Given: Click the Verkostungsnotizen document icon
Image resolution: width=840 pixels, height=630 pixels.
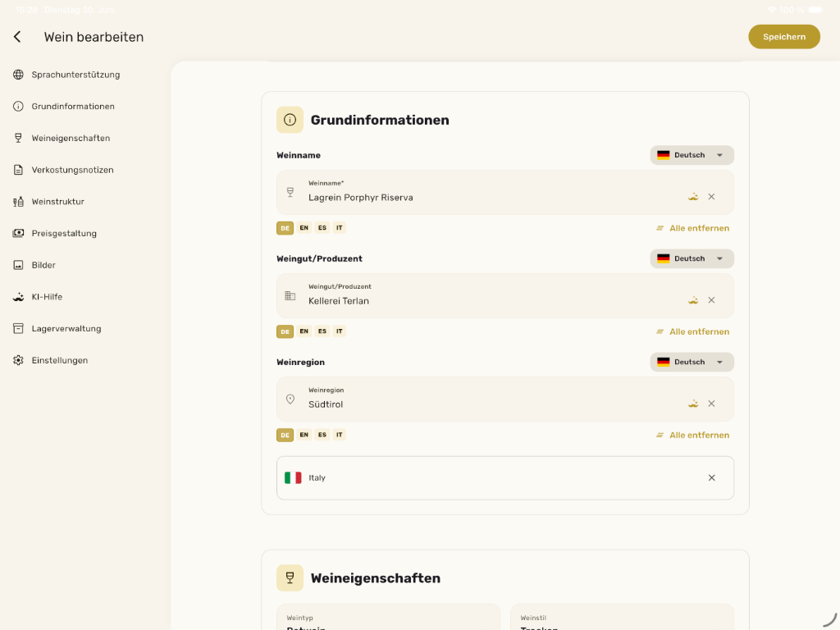Looking at the screenshot, I should point(18,170).
